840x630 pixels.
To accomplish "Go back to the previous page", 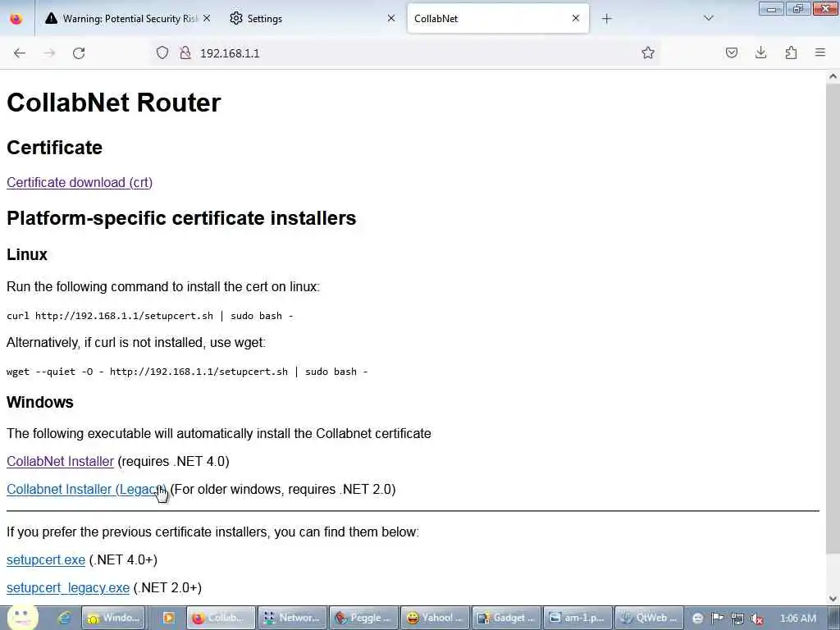I will click(x=20, y=53).
